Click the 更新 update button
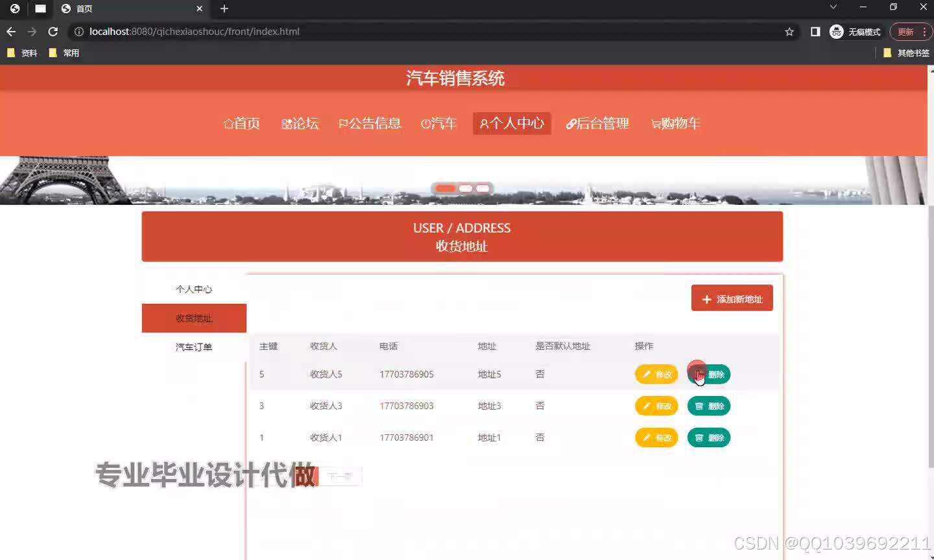The width and height of the screenshot is (934, 560). (x=911, y=32)
